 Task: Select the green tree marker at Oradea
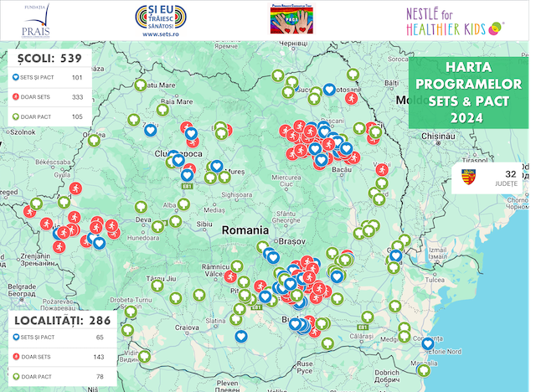94,140
